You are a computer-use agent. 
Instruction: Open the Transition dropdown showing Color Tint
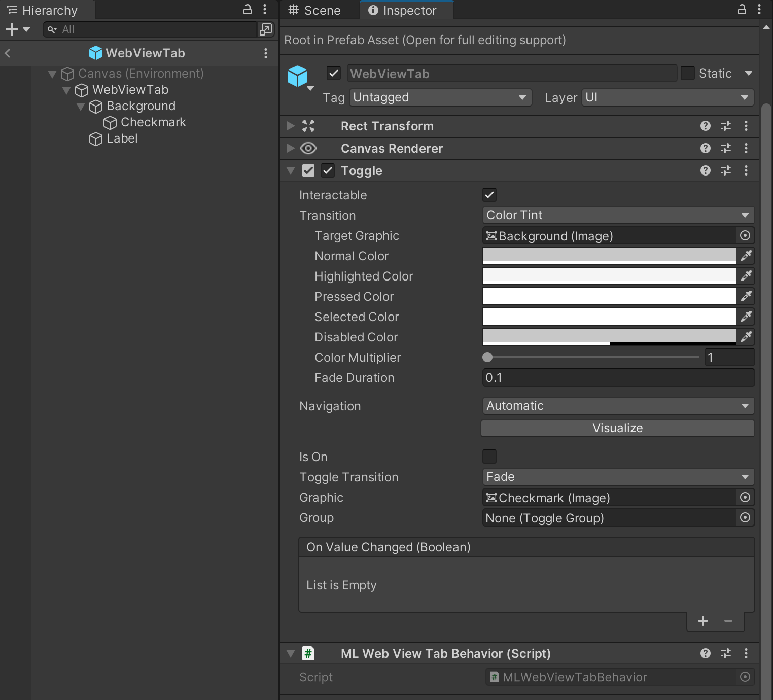pyautogui.click(x=617, y=215)
